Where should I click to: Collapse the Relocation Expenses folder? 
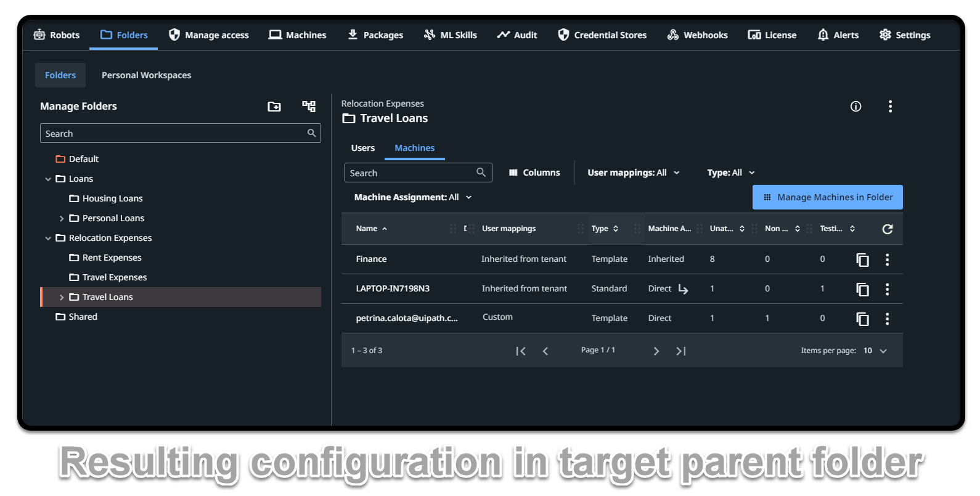point(48,238)
